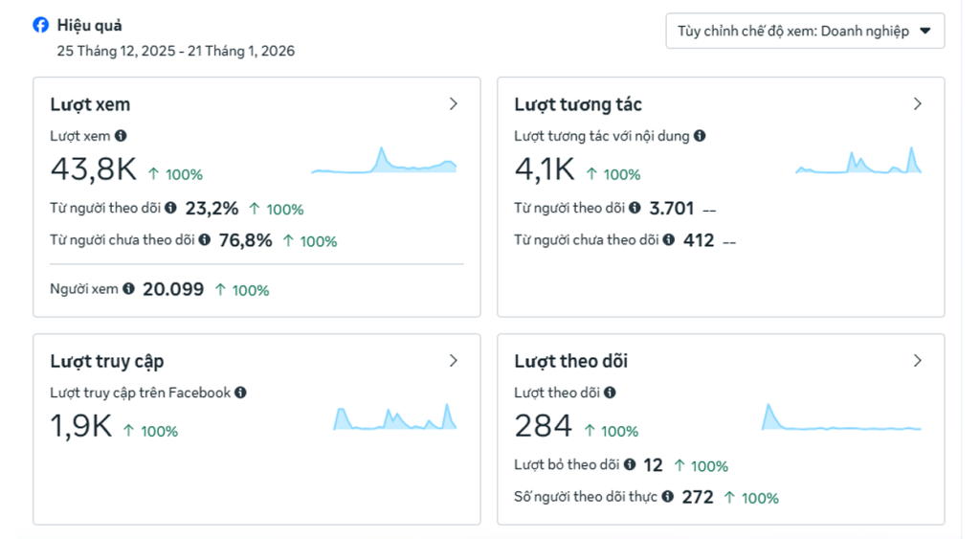Image resolution: width=980 pixels, height=539 pixels.
Task: Click info icon beside Lượt tương tác với nội dung
Action: (x=700, y=136)
